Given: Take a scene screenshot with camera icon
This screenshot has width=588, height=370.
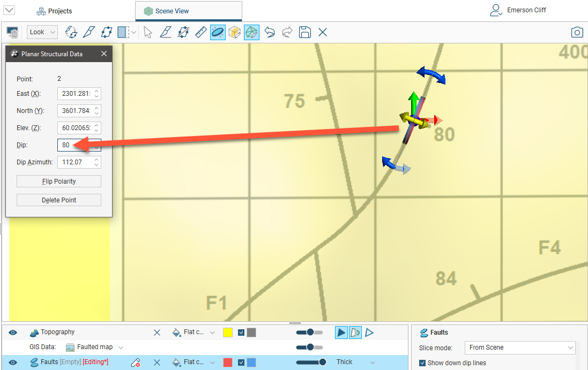Looking at the screenshot, I should [577, 32].
